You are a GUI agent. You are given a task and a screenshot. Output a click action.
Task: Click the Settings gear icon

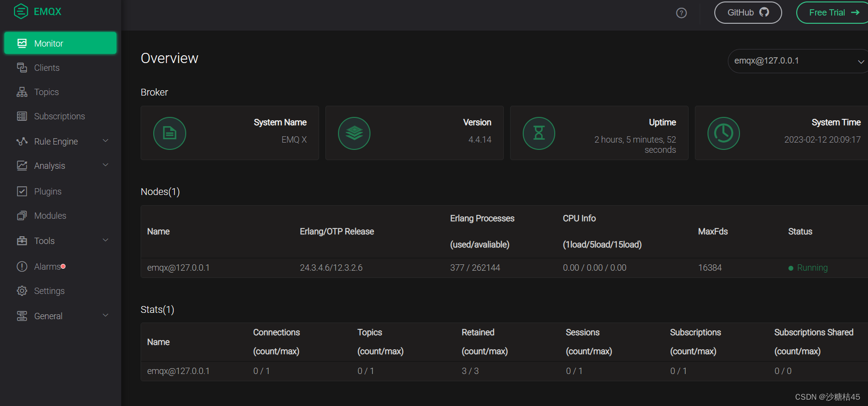point(22,291)
